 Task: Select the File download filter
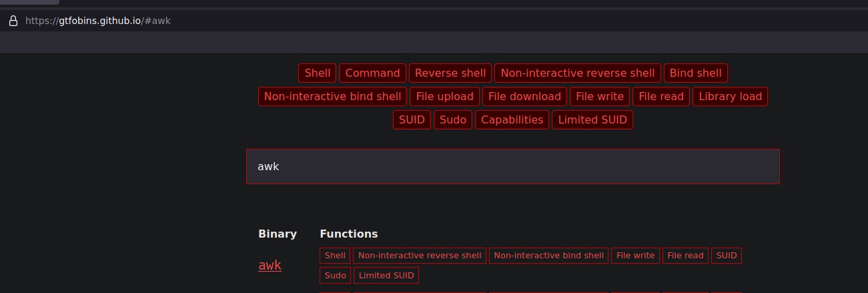click(524, 96)
